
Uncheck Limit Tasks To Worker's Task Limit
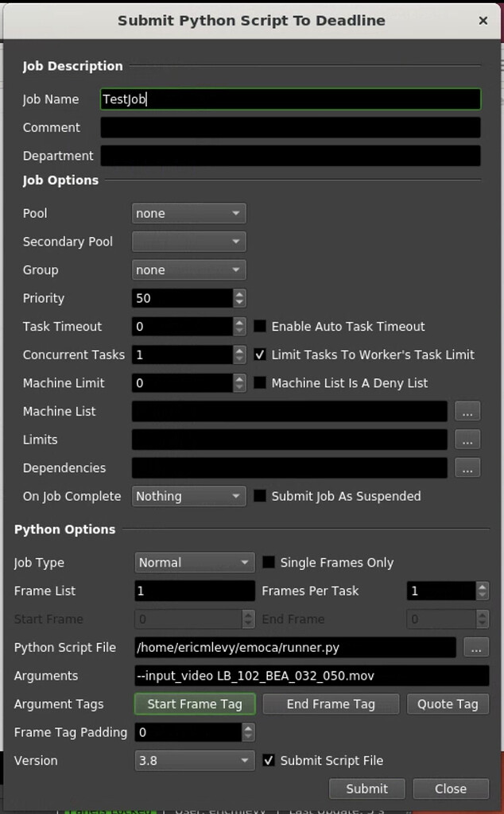pos(260,355)
